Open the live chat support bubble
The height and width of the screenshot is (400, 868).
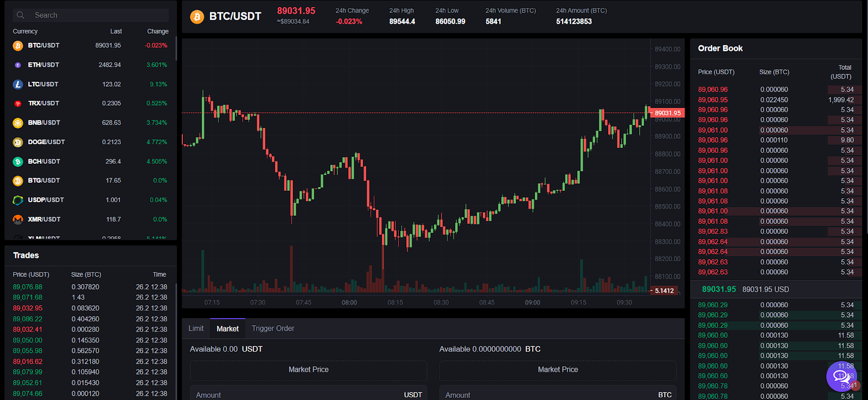(841, 376)
